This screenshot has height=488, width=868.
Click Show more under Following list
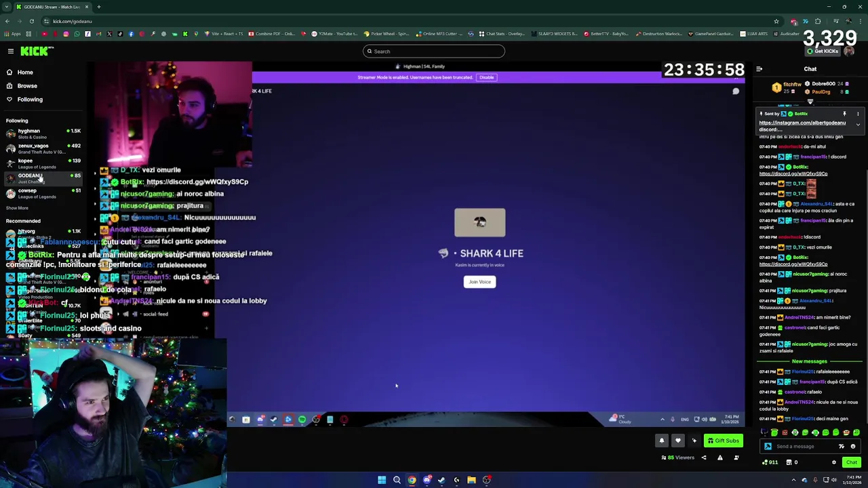[x=17, y=208]
